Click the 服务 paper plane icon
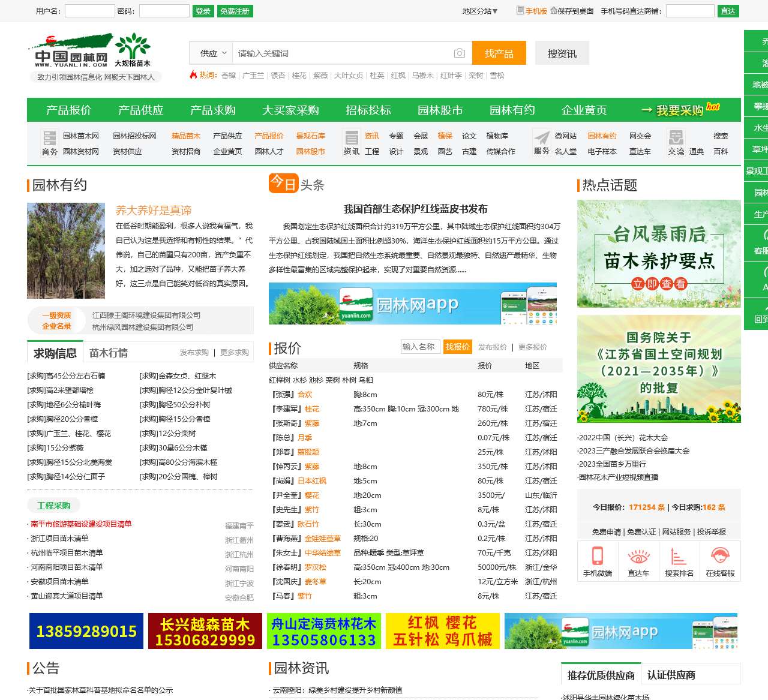The height and width of the screenshot is (700, 768). [x=542, y=137]
